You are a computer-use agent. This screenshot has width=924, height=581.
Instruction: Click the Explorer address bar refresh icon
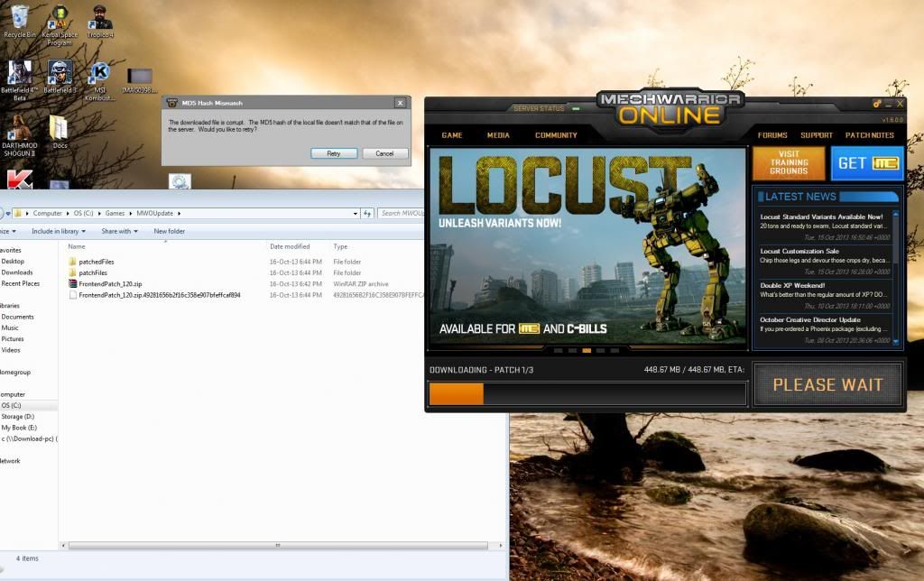pyautogui.click(x=366, y=214)
